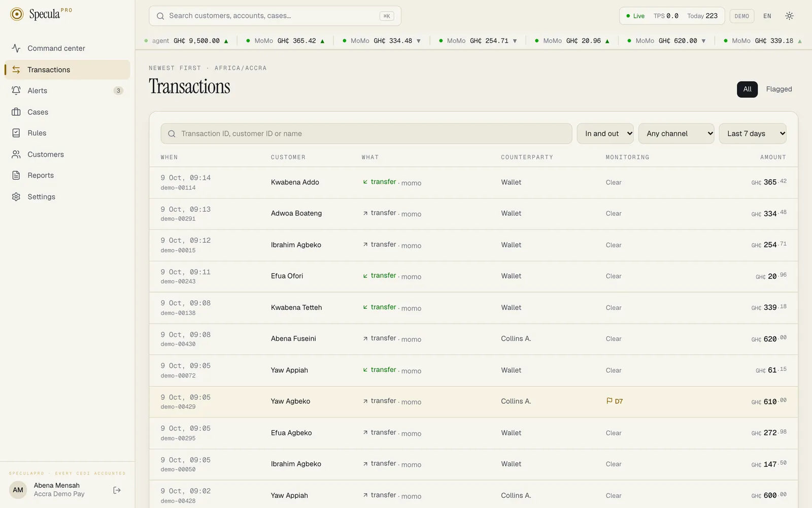Click Yaw Appiah on demo-00072 row
The image size is (812, 508).
[x=289, y=370]
